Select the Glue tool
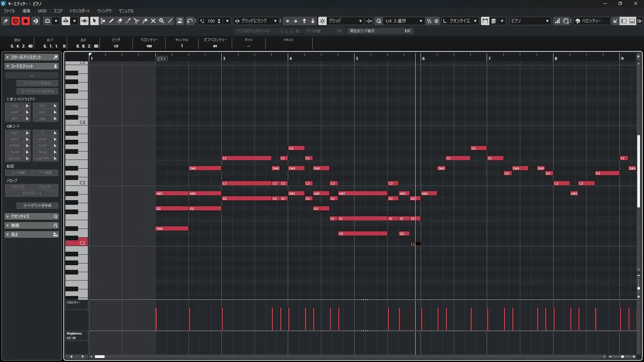This screenshot has height=362, width=644. 145,21
